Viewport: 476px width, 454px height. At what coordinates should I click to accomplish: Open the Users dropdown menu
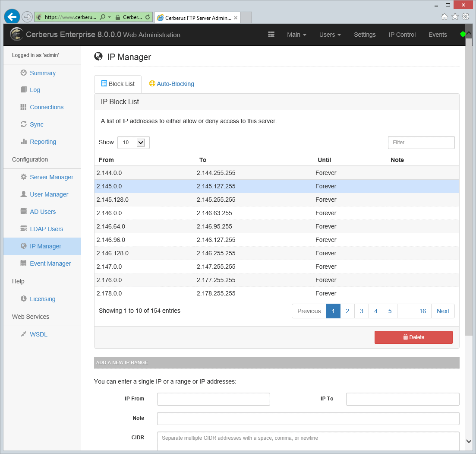330,35
